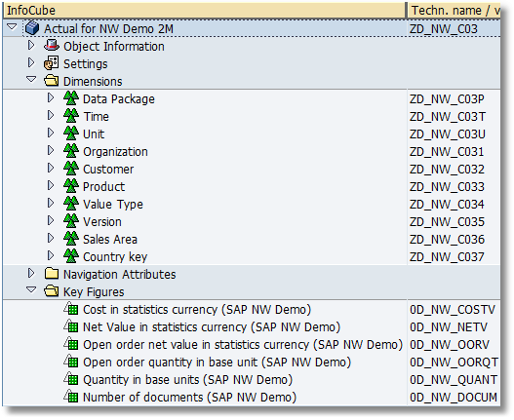Select the Actual for NW Demo 2M row
This screenshot has height=420, width=514.
(252, 28)
